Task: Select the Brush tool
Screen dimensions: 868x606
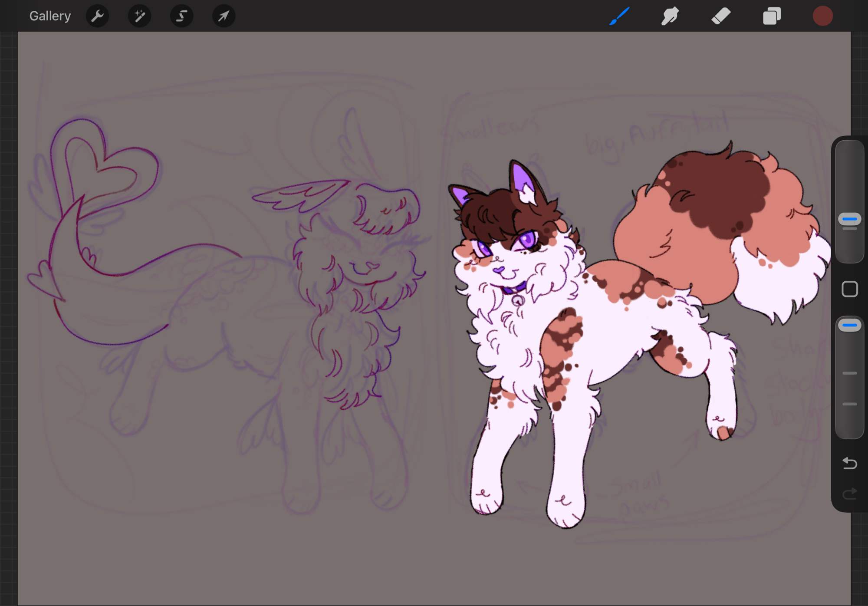Action: [x=619, y=16]
